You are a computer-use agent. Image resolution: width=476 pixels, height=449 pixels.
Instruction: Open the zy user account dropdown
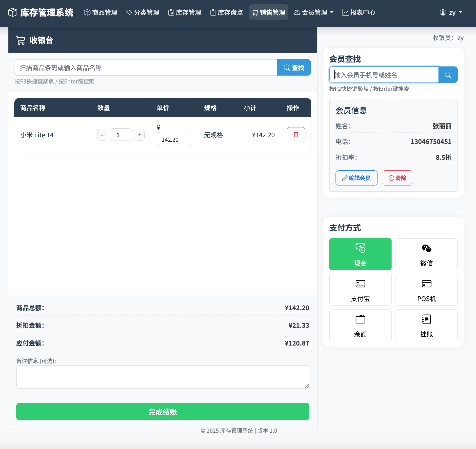[x=451, y=12]
